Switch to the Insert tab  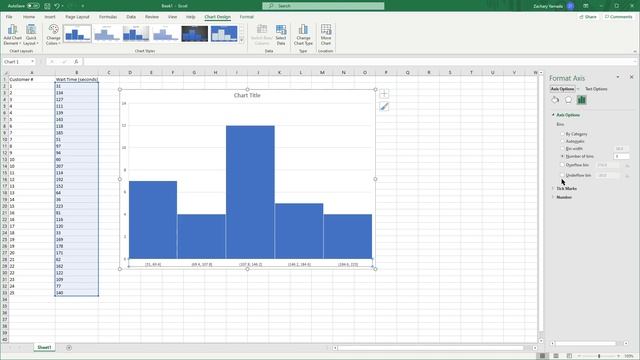(50, 17)
